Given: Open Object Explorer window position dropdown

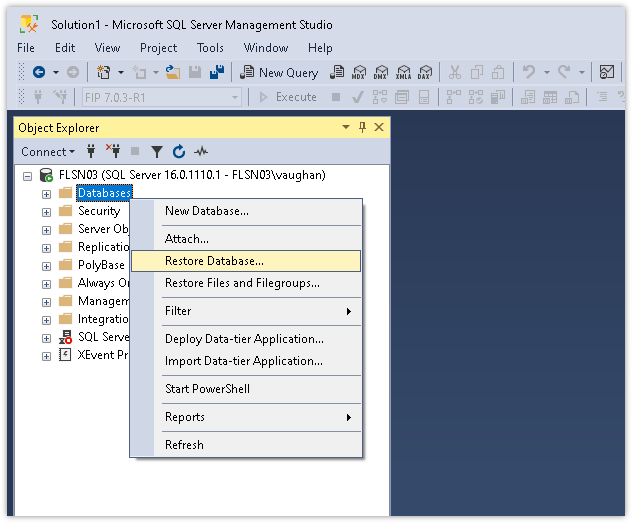Looking at the screenshot, I should click(346, 127).
